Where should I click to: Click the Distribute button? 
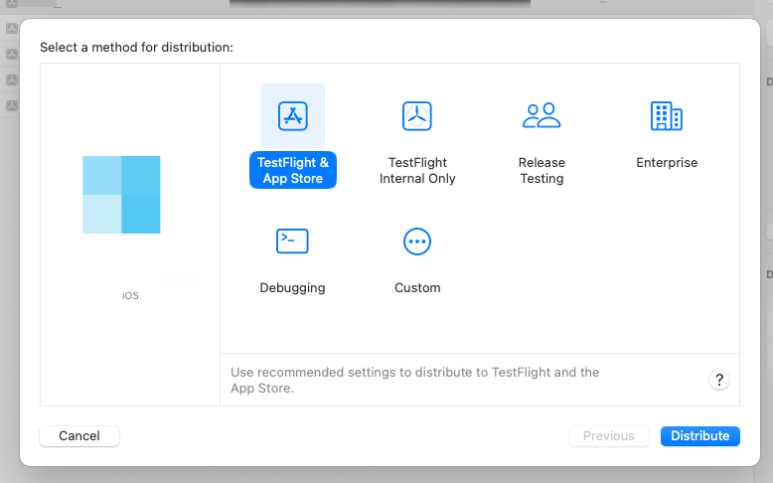[x=700, y=436]
